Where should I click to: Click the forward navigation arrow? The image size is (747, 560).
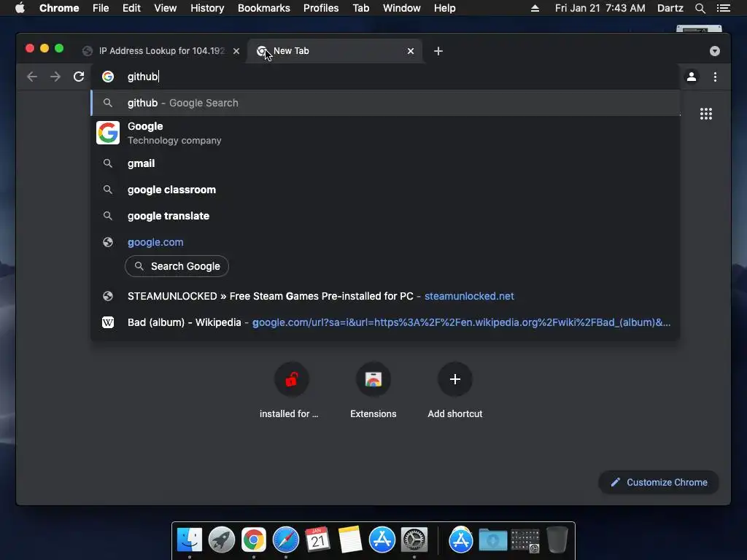[55, 77]
